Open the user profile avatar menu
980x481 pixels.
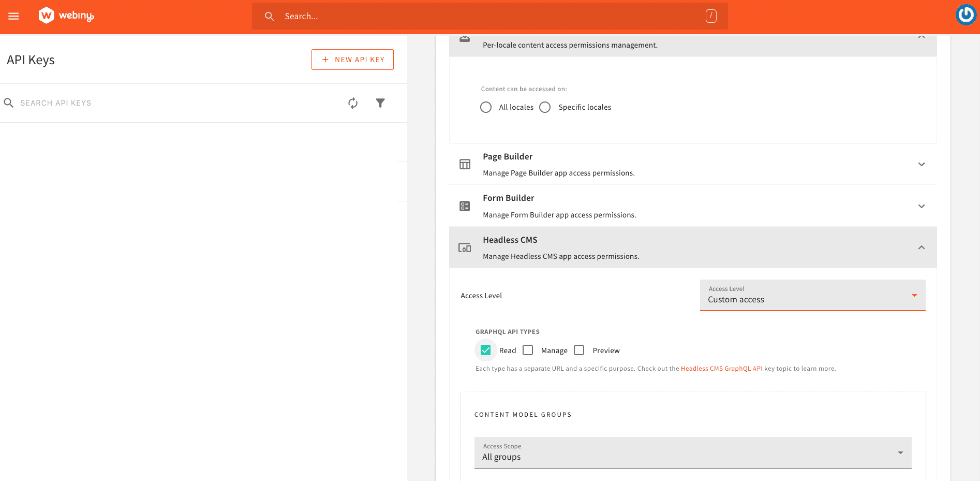coord(966,15)
